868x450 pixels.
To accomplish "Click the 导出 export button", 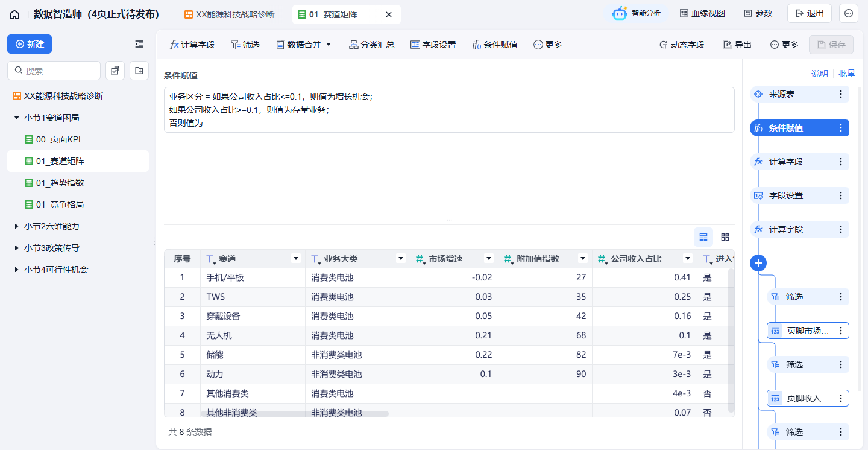I will tap(737, 45).
